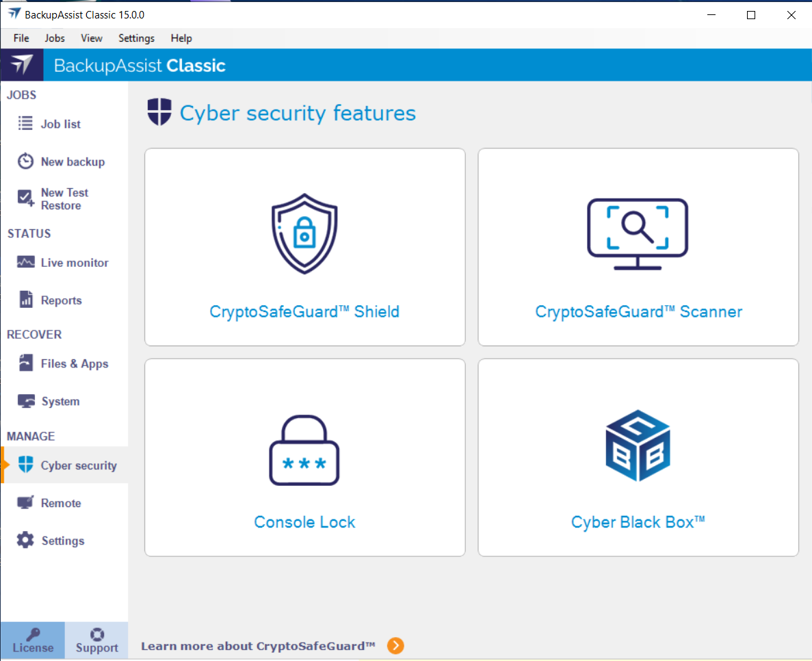
Task: Open the Job list icon in sidebar
Action: (x=25, y=124)
